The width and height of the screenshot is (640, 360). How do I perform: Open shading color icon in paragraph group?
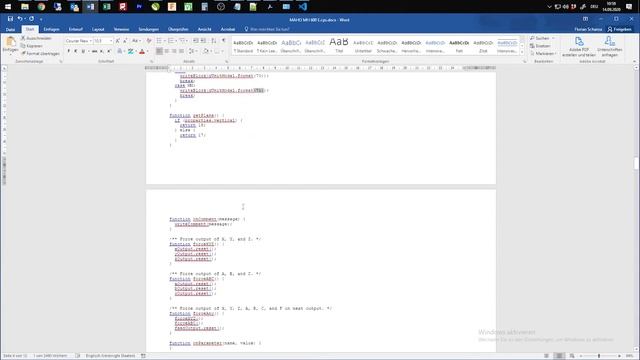point(206,51)
